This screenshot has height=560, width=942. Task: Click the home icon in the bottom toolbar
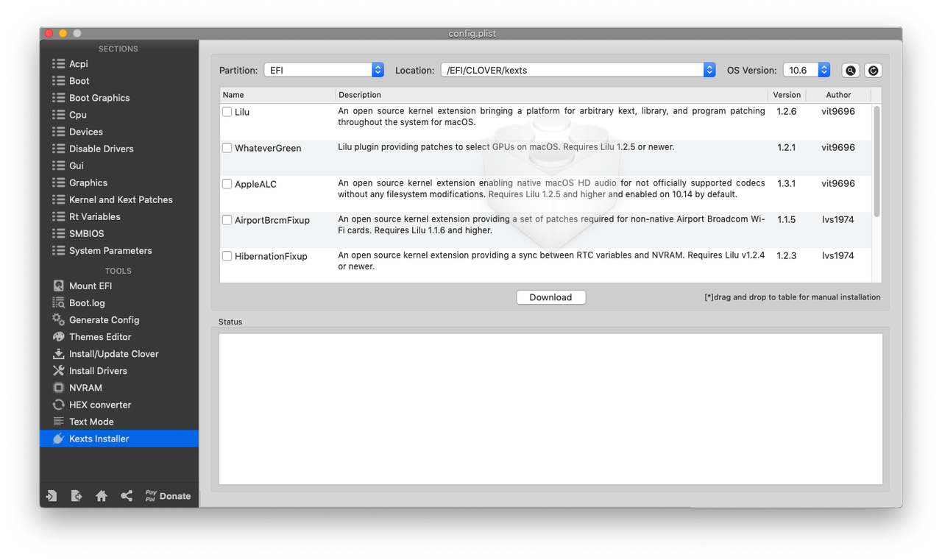pyautogui.click(x=102, y=496)
